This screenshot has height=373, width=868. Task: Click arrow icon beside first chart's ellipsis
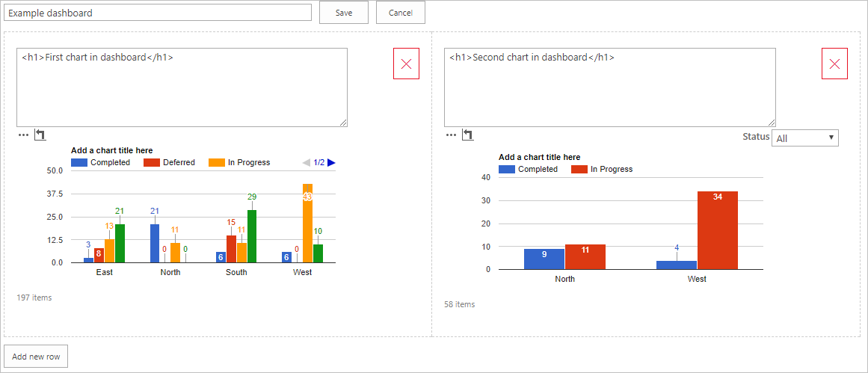click(40, 135)
